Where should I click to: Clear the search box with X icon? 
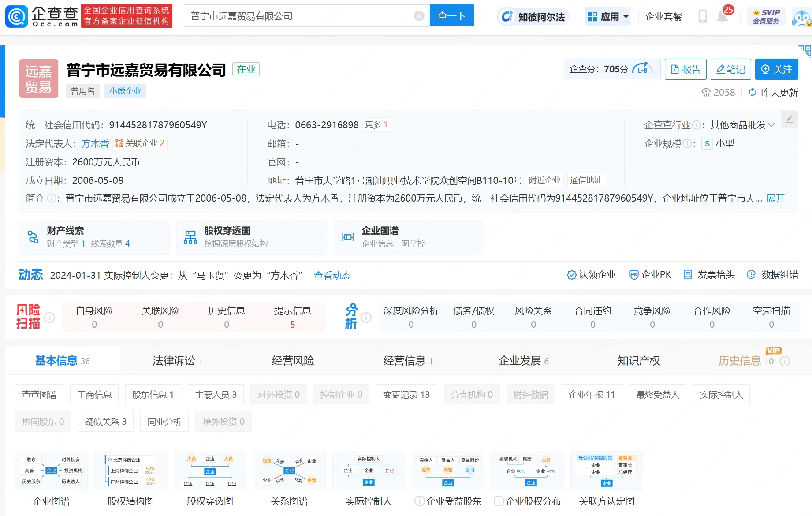[419, 16]
